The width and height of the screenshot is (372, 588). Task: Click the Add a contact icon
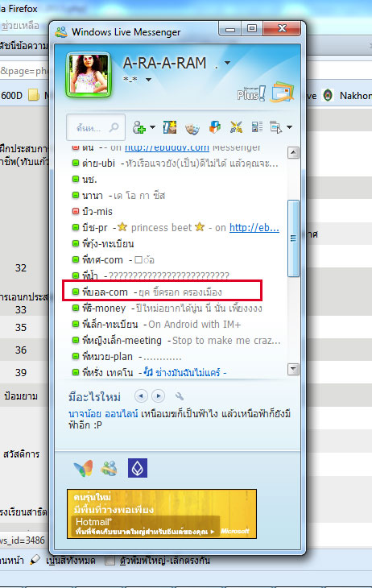139,127
